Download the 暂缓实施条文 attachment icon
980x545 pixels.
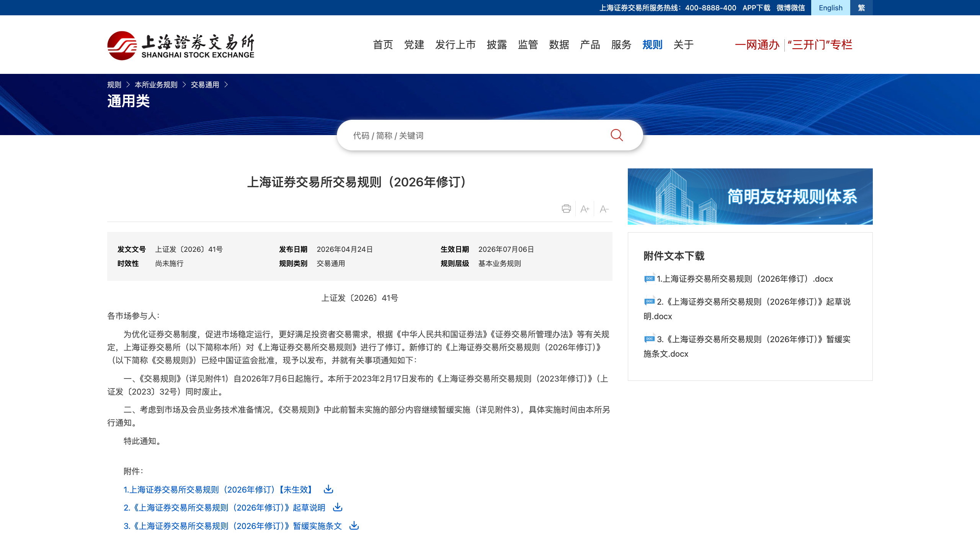[354, 525]
